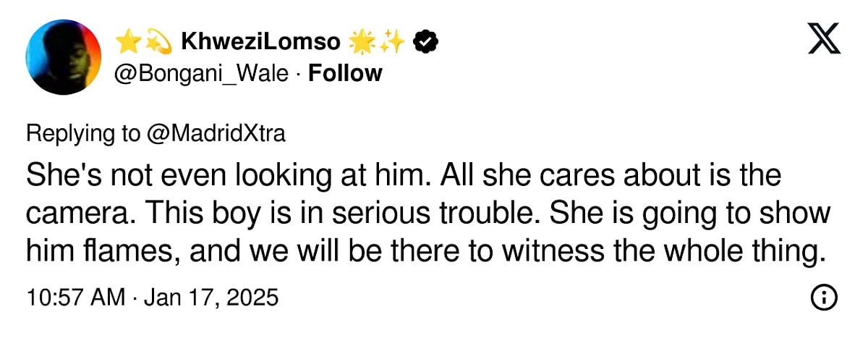Image resolution: width=868 pixels, height=341 pixels.
Task: Open the @MadridXtra mention
Action: [217, 134]
